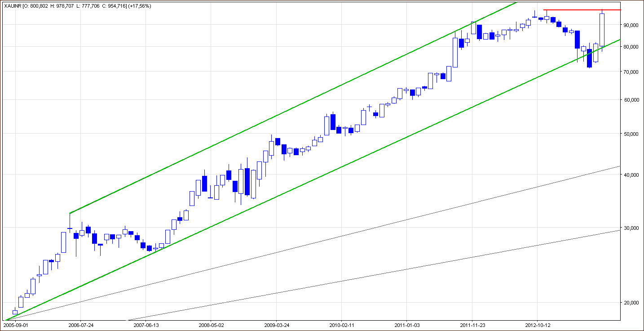Select the 2008-05-02 date label
644x331 pixels.
(x=211, y=325)
